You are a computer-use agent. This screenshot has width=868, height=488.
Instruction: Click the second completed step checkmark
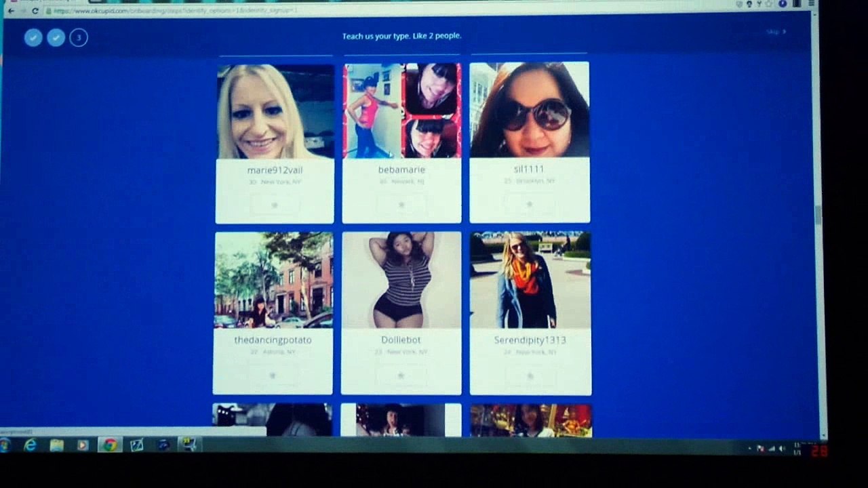[x=56, y=37]
